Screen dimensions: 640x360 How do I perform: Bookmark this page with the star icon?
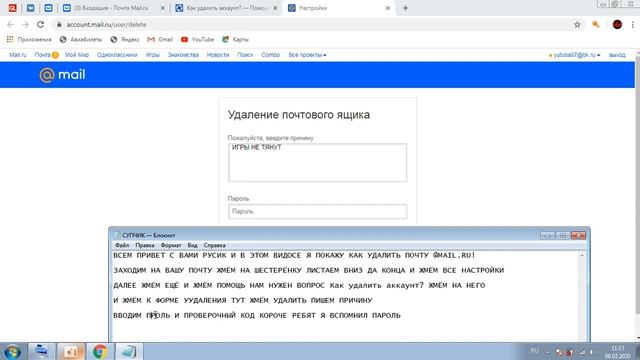(x=577, y=24)
